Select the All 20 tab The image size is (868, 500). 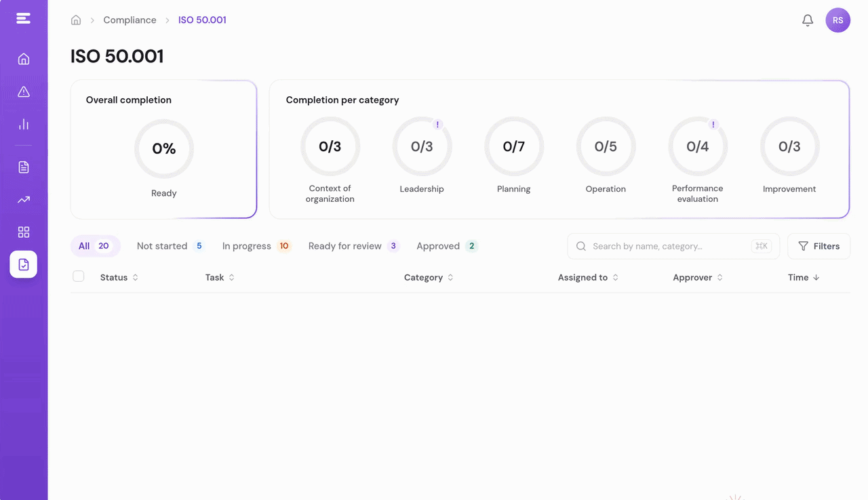point(96,246)
